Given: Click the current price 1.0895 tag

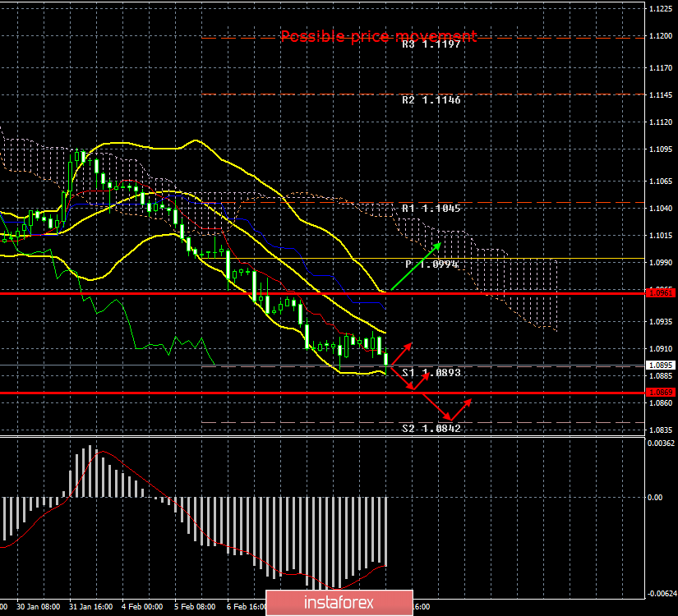Looking at the screenshot, I should click(661, 365).
